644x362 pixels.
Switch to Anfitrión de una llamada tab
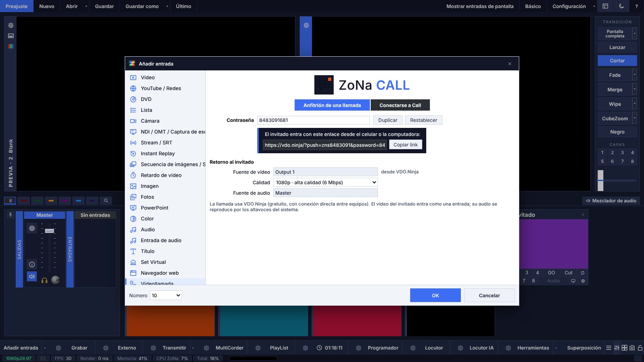pyautogui.click(x=332, y=105)
